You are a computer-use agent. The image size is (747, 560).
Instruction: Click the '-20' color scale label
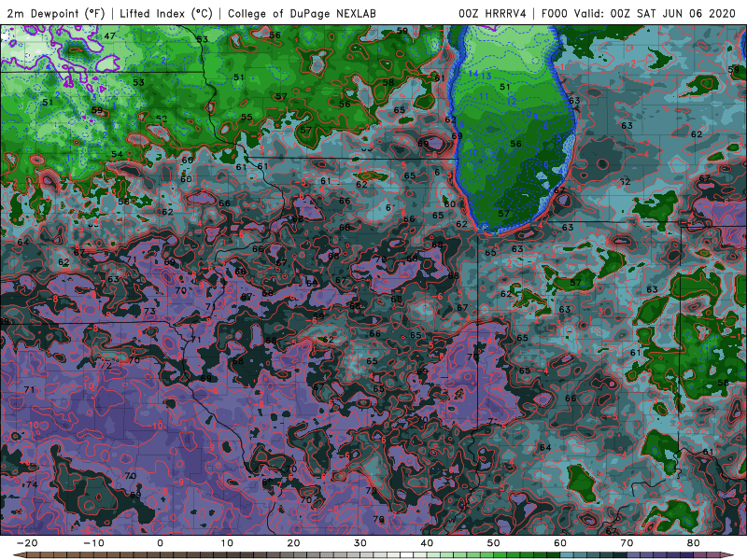tap(27, 543)
